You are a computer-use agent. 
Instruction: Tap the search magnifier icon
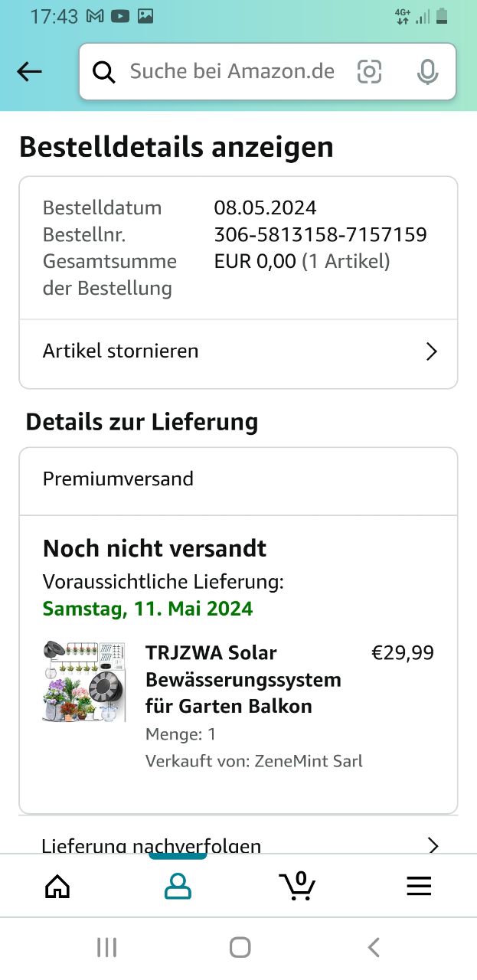[x=104, y=72]
